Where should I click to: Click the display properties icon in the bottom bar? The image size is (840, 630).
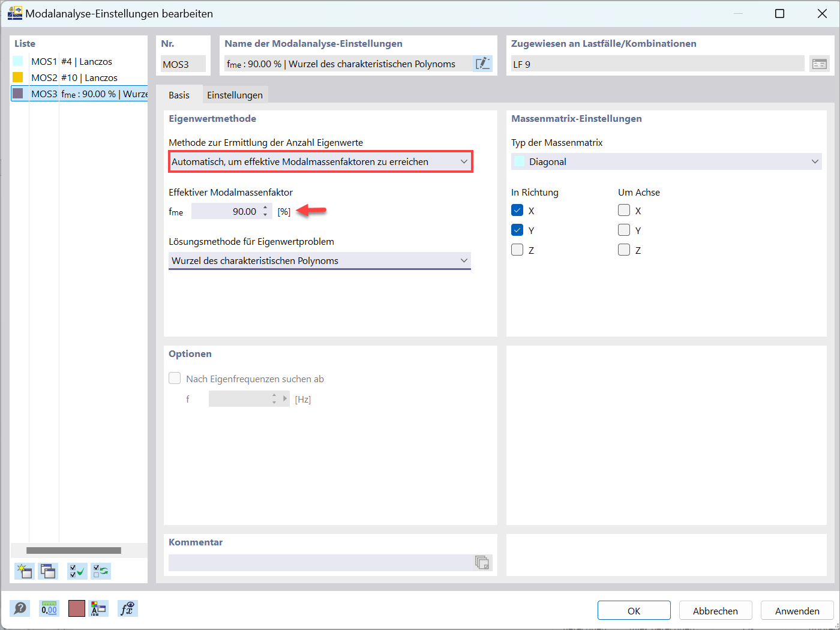(x=98, y=608)
